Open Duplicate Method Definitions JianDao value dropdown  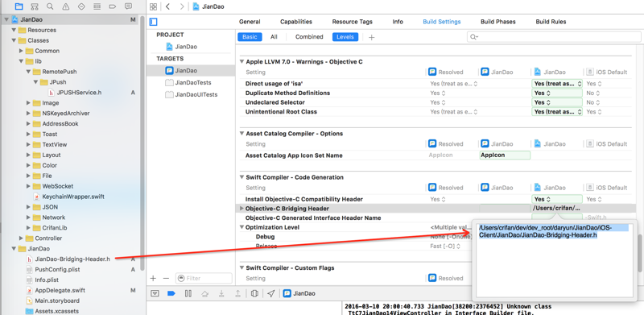pos(556,93)
